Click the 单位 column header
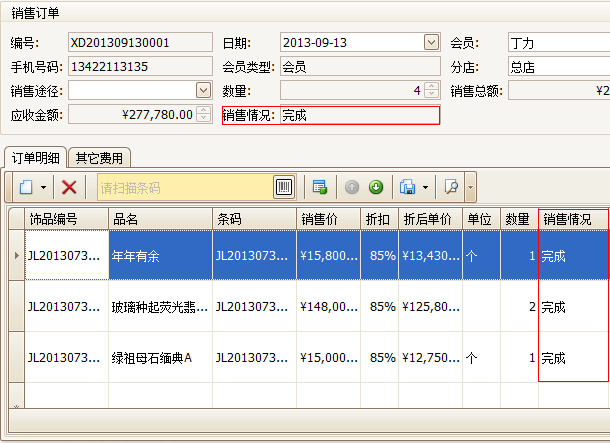 tap(481, 219)
